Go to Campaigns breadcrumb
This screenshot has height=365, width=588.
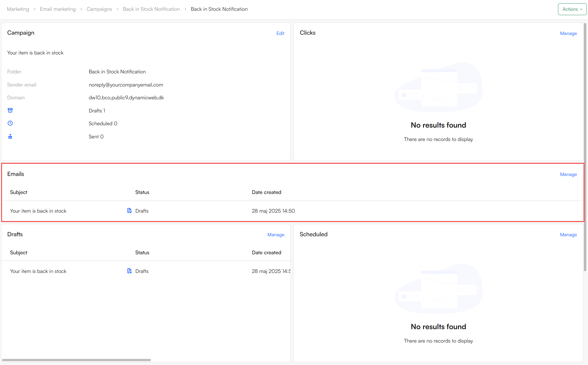99,9
